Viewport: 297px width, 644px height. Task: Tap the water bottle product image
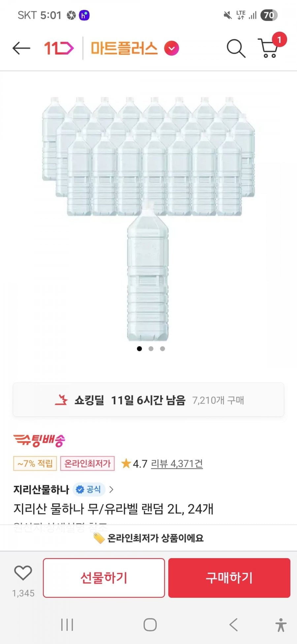[148, 218]
